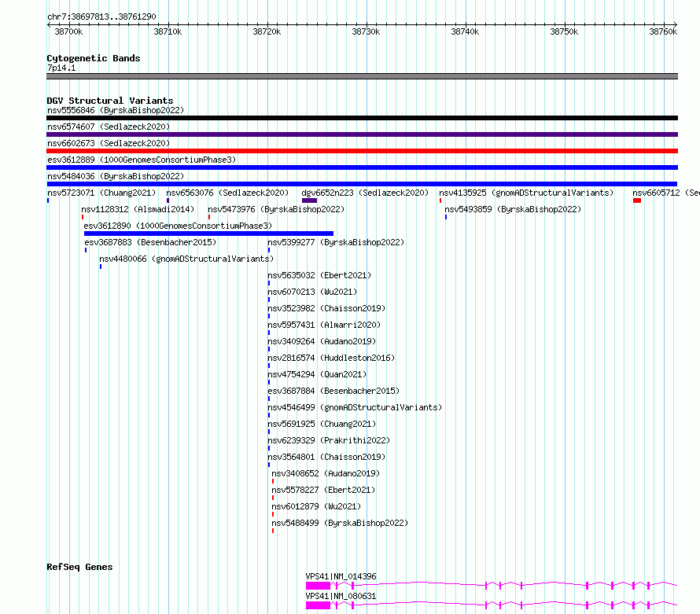The width and height of the screenshot is (700, 614).
Task: Click the esv3687883 (Besenbacher2015) label
Action: [150, 242]
